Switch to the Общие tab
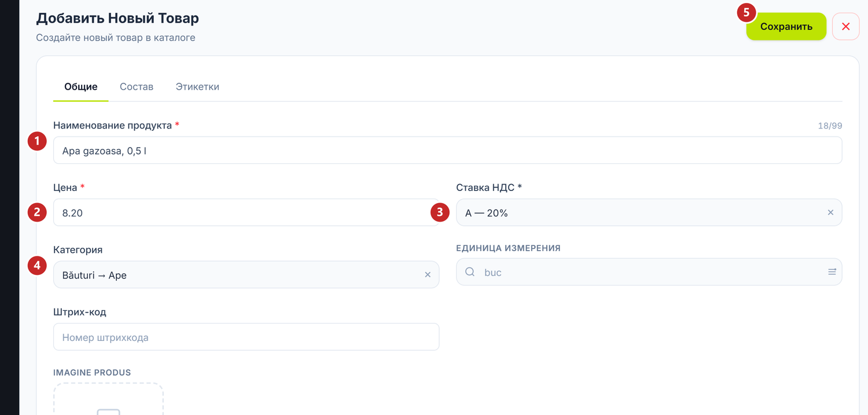 tap(80, 87)
